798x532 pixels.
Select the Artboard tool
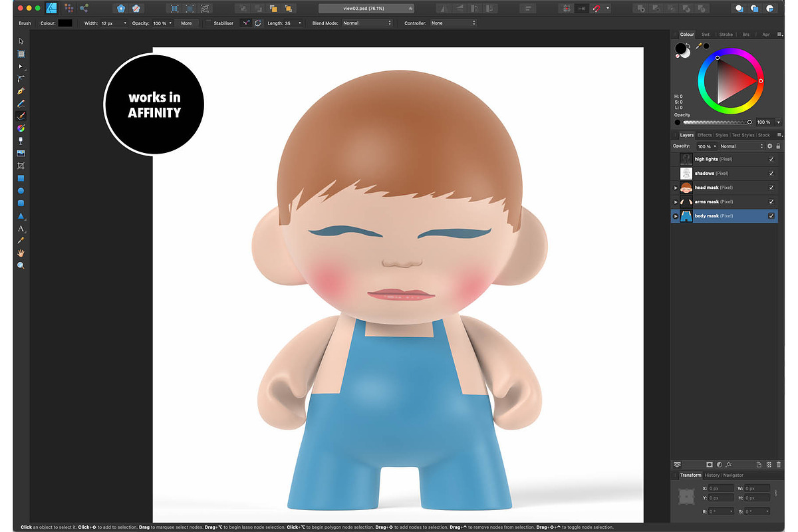[x=21, y=54]
